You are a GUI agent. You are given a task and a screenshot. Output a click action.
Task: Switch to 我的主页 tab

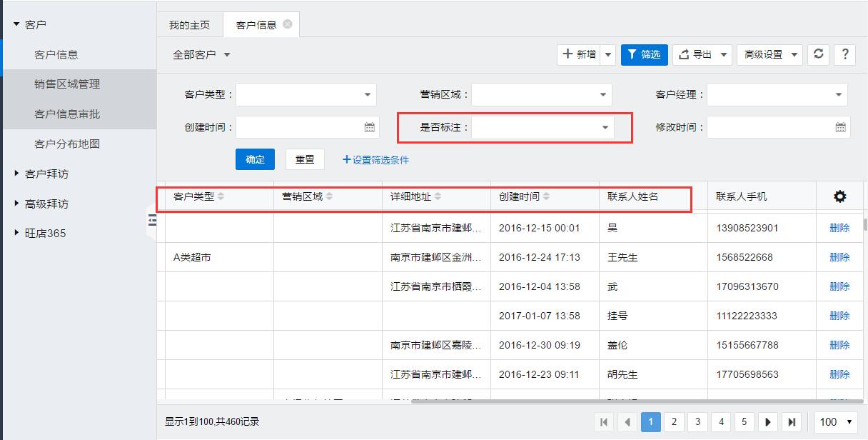click(189, 25)
